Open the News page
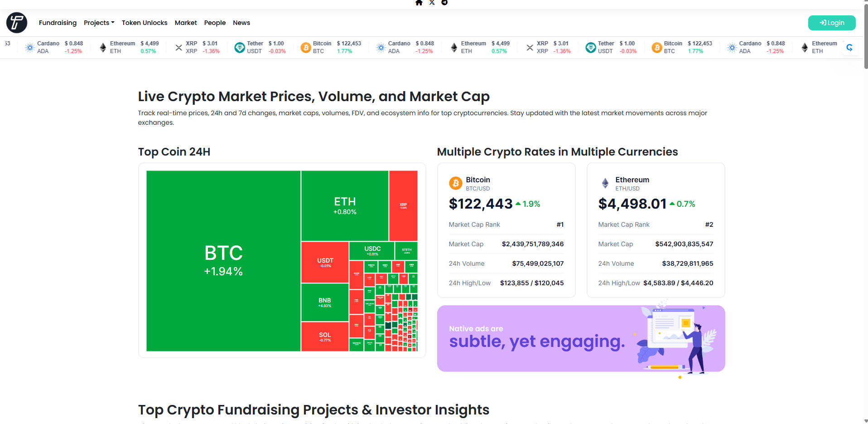Viewport: 868px width, 424px height. 241,23
